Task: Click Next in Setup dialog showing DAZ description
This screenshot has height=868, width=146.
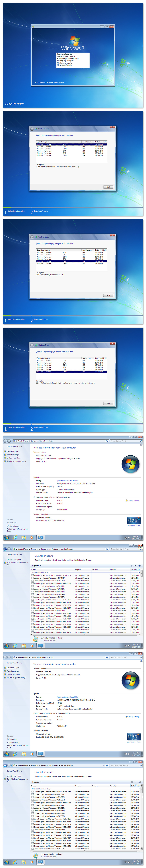Action: [x=108, y=295]
